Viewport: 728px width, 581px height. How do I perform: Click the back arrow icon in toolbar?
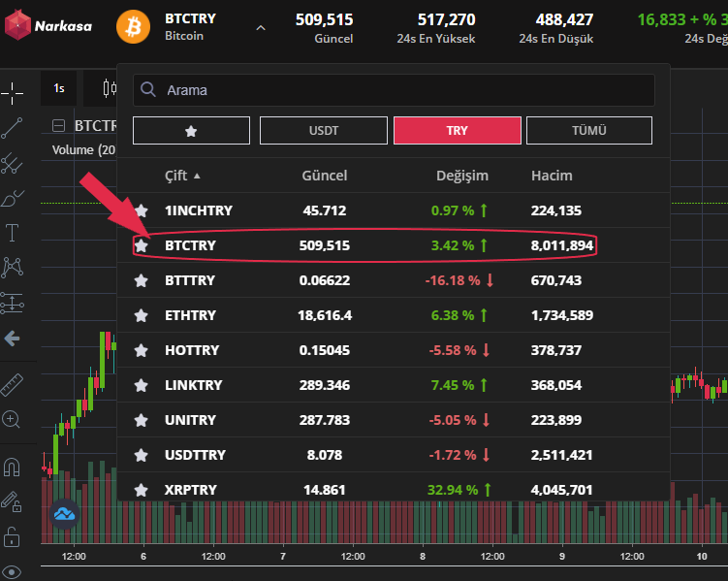pyautogui.click(x=12, y=339)
